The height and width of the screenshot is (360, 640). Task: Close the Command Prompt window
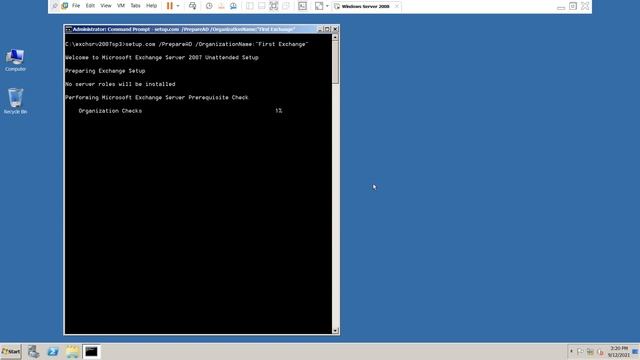click(x=335, y=29)
